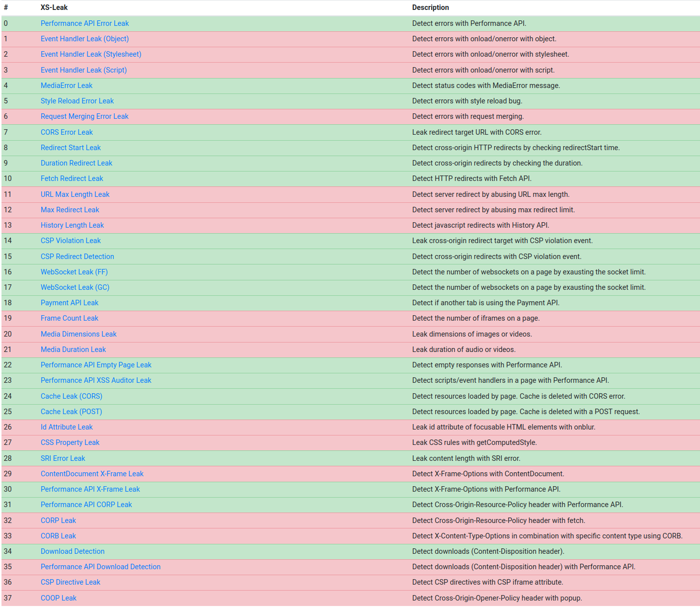Go to URL Max Length Leak
This screenshot has width=700, height=607.
[75, 194]
